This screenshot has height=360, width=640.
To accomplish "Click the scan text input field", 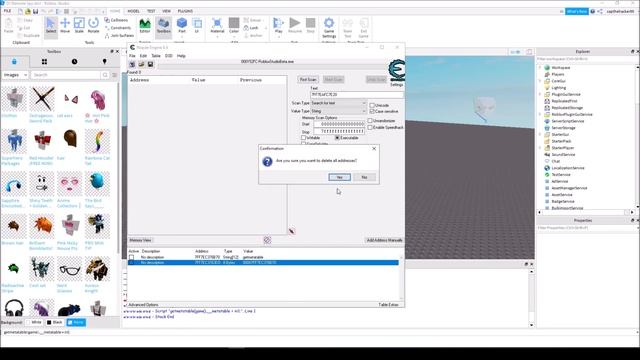I will [x=356, y=95].
